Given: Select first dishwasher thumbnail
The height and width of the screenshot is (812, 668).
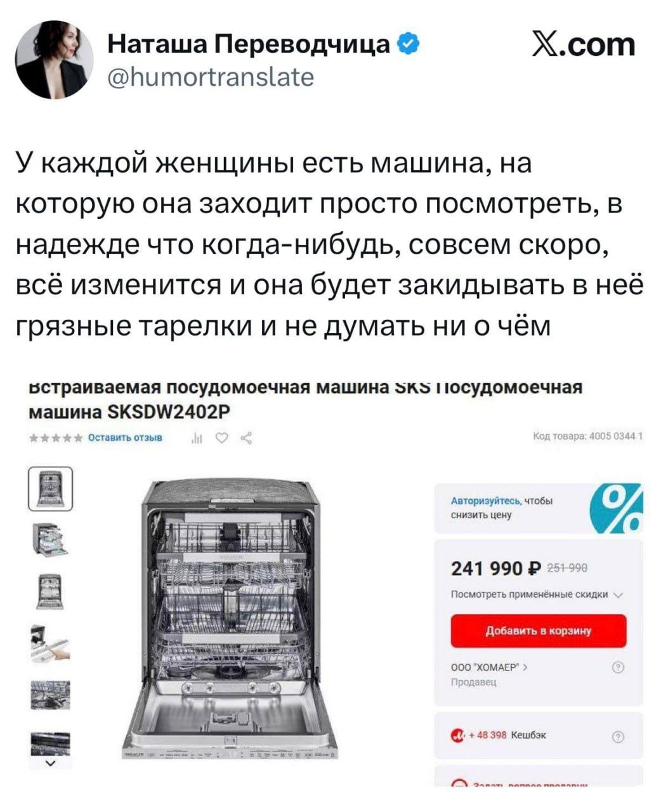Looking at the screenshot, I should click(50, 488).
